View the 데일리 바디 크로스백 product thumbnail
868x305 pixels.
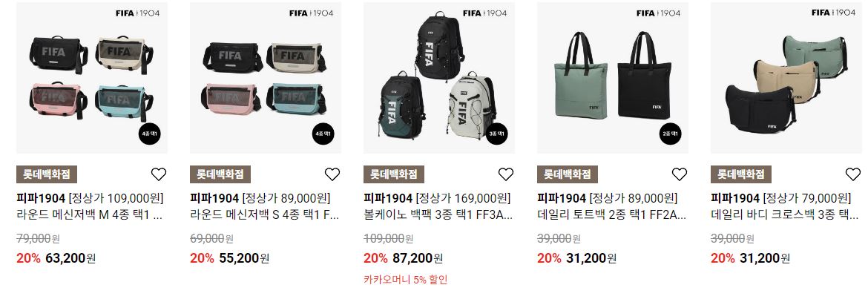click(786, 77)
